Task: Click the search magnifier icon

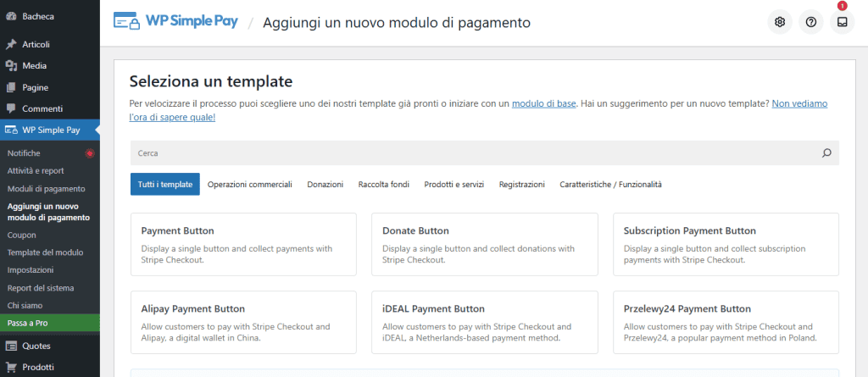Action: pyautogui.click(x=826, y=152)
